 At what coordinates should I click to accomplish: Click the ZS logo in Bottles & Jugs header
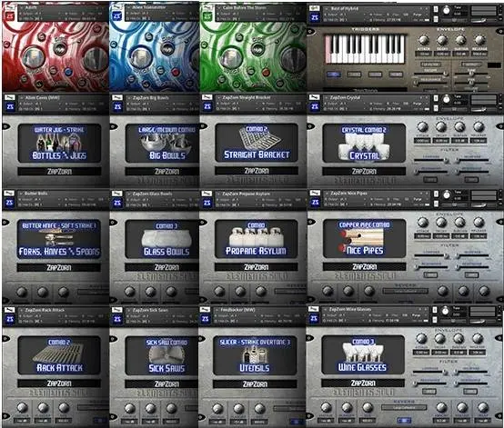point(10,106)
